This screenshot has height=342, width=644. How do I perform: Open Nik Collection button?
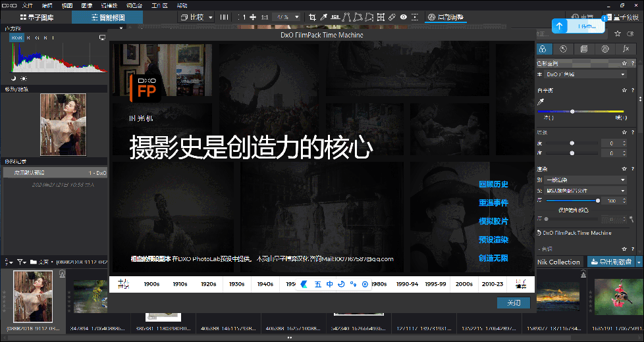[558, 262]
